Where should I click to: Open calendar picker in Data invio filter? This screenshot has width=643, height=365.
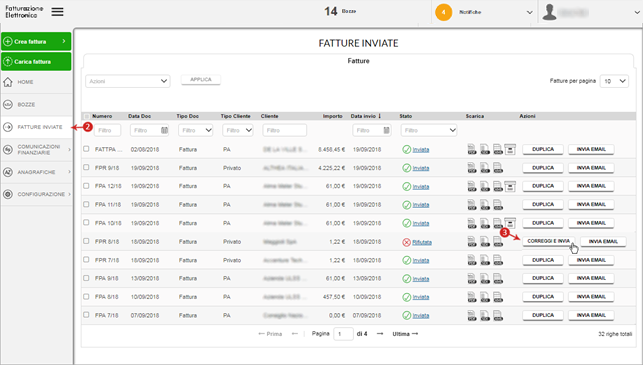click(x=386, y=130)
